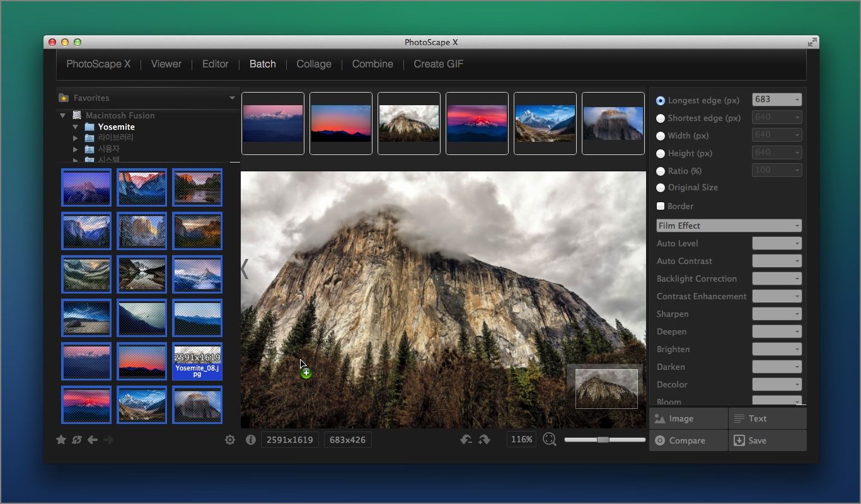
Task: Switch to the Editor tab
Action: coord(215,64)
